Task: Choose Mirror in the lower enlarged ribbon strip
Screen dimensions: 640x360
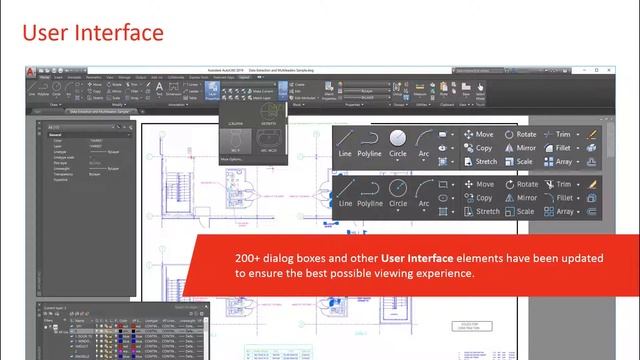Action: point(521,198)
